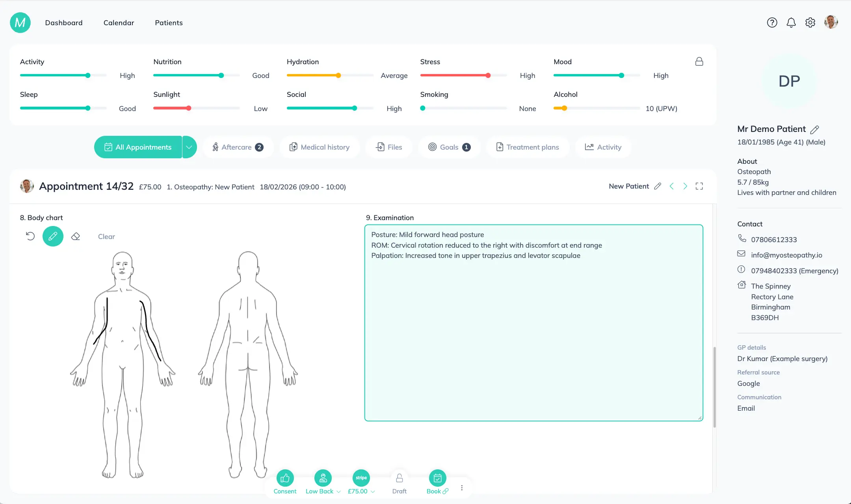Clear the body chart drawing
This screenshot has width=851, height=504.
click(x=106, y=236)
